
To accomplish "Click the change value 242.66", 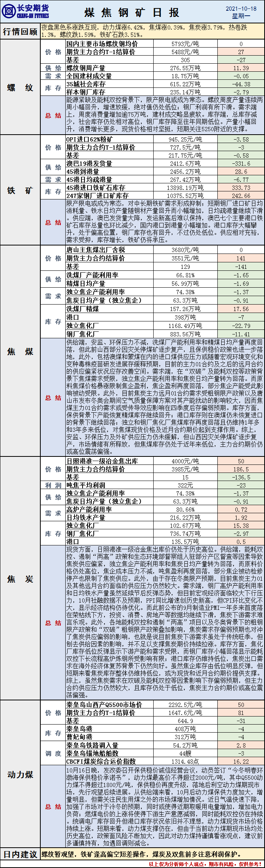I will [x=241, y=196].
